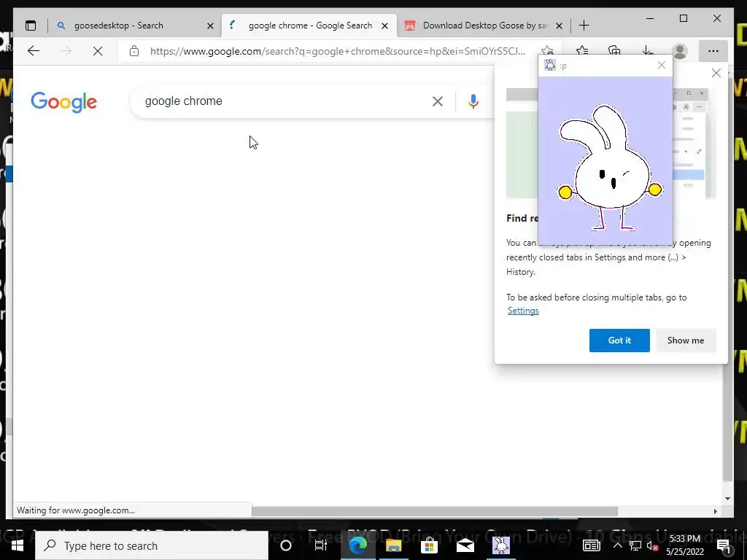Go back with the browser back arrow

[34, 51]
